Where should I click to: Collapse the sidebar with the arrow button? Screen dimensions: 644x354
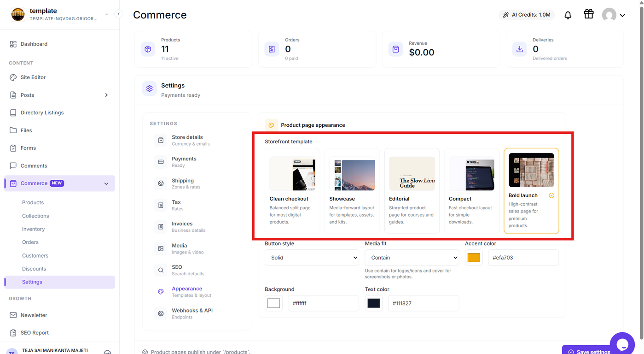click(x=119, y=14)
